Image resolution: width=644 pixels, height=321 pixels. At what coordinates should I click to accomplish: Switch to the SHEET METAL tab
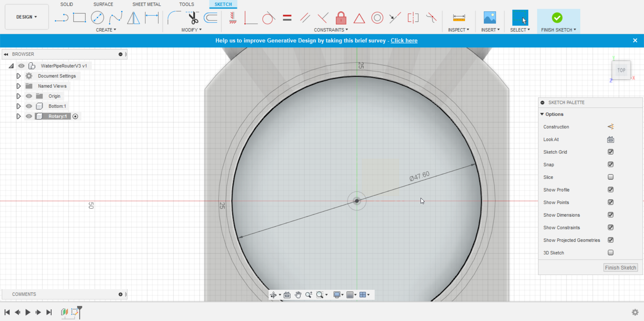pyautogui.click(x=146, y=4)
